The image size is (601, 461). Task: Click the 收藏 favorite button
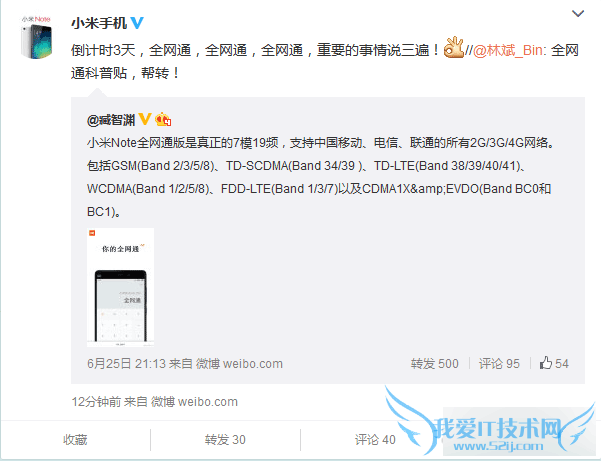[x=75, y=440]
